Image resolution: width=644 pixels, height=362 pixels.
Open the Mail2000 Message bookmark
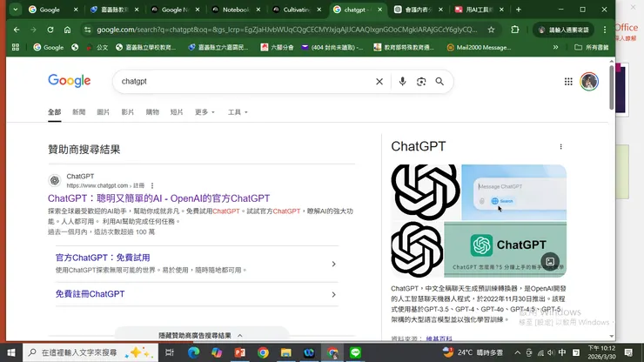479,47
